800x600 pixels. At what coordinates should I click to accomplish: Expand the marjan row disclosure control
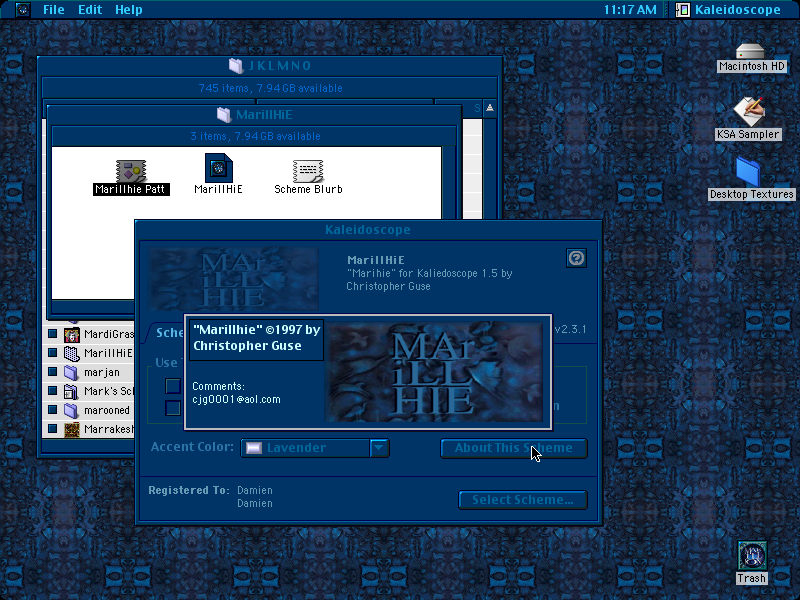[x=52, y=372]
